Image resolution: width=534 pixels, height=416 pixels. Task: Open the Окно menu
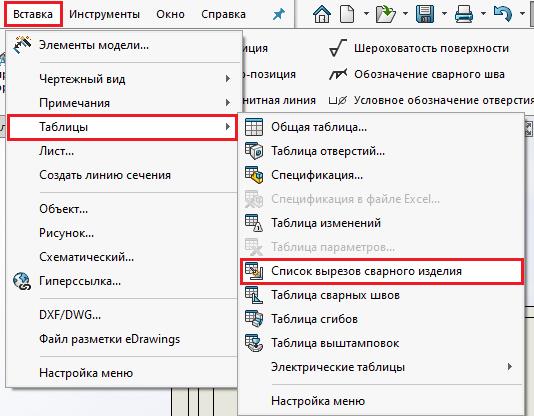click(x=170, y=14)
